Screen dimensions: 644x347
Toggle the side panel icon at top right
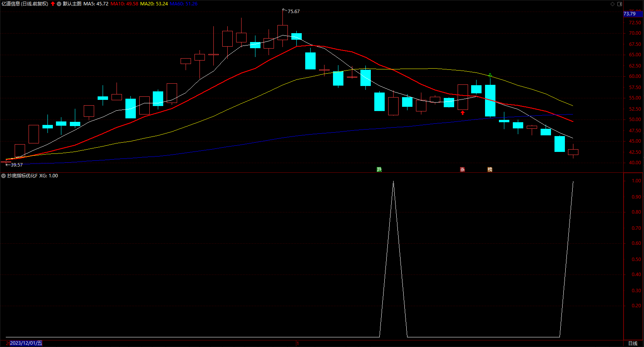coord(620,4)
